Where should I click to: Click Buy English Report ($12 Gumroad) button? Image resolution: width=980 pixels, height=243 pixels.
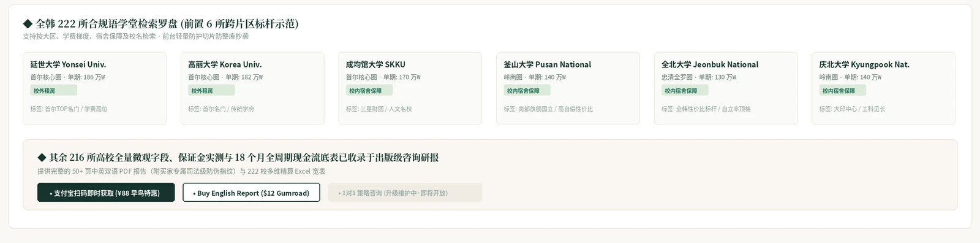tap(251, 193)
